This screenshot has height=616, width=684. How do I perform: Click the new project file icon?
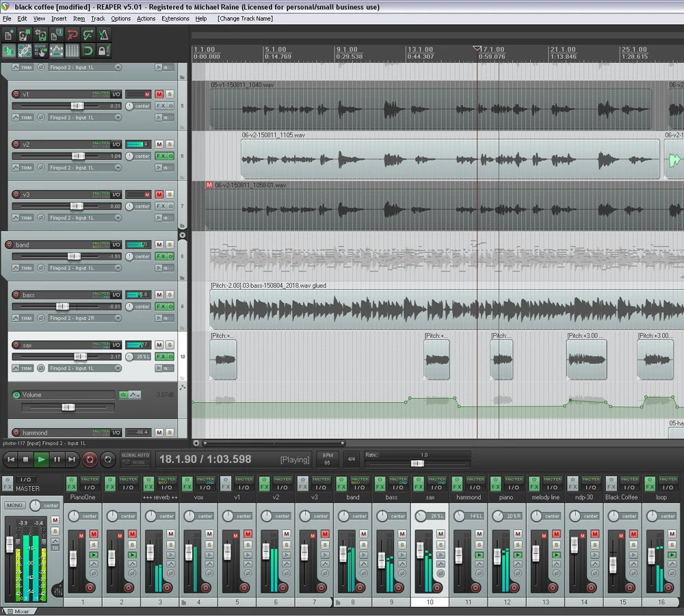9,35
